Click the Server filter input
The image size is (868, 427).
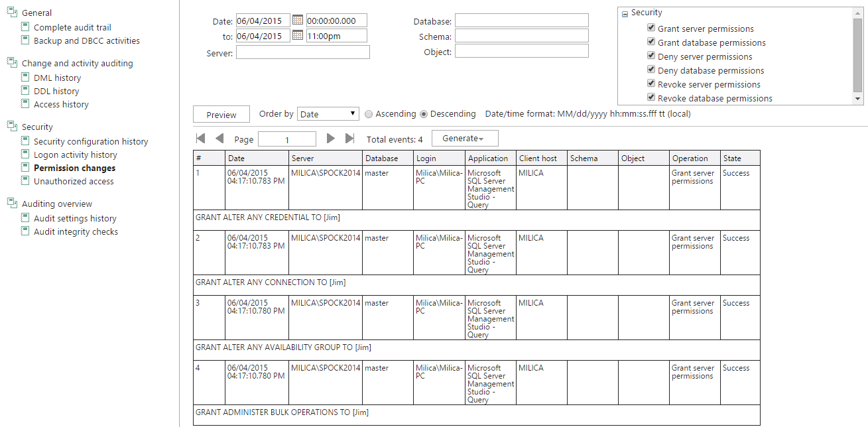(303, 52)
